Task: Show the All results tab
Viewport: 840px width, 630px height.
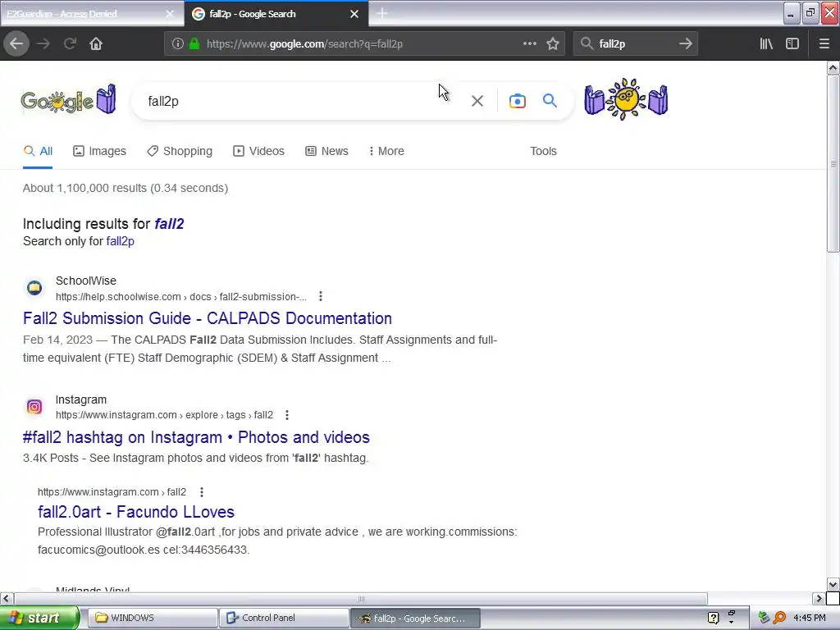Action: point(38,151)
